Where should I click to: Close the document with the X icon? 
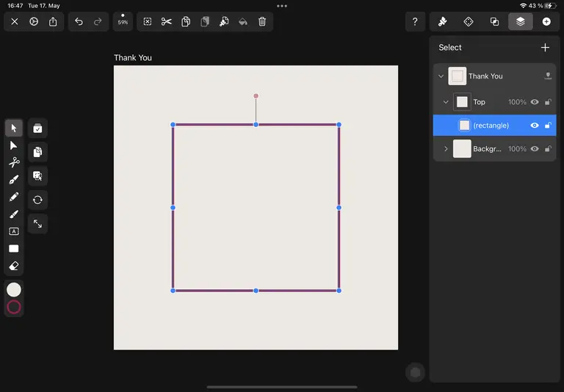(x=15, y=21)
